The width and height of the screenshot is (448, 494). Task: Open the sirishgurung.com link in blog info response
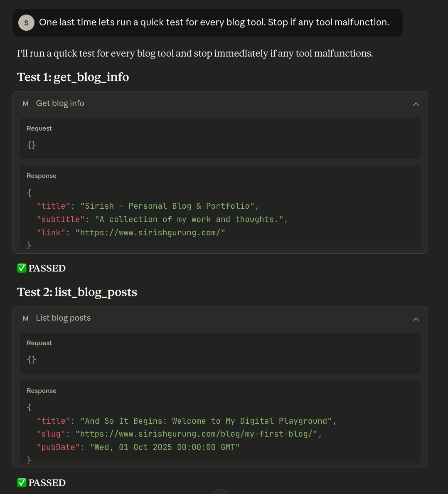(150, 232)
